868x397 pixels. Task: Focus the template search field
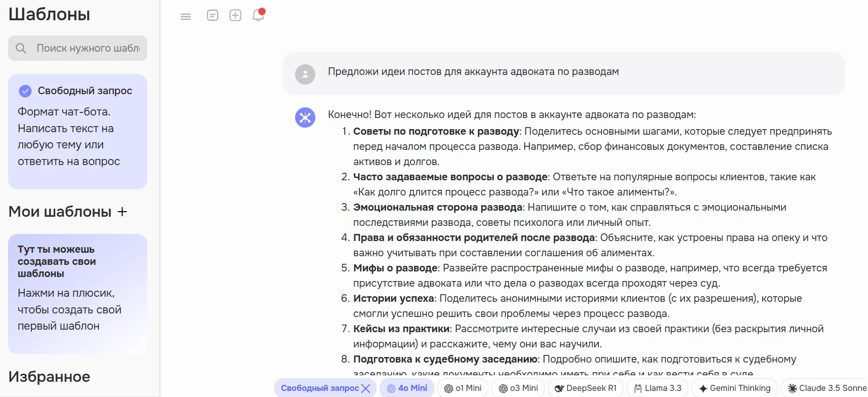tap(88, 48)
